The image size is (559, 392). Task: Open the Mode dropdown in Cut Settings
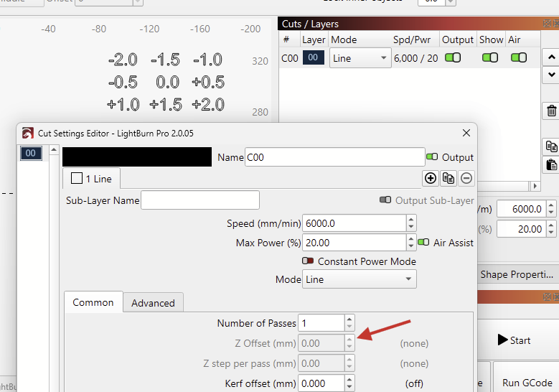(x=359, y=279)
